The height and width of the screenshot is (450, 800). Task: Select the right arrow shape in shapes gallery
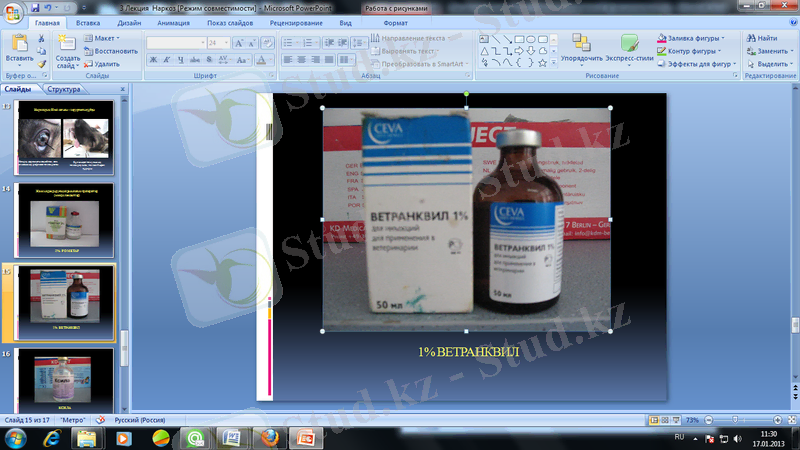(519, 51)
